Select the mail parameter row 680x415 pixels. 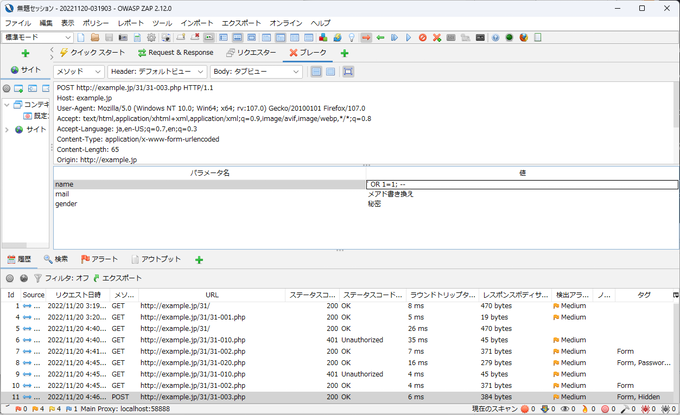(366, 194)
